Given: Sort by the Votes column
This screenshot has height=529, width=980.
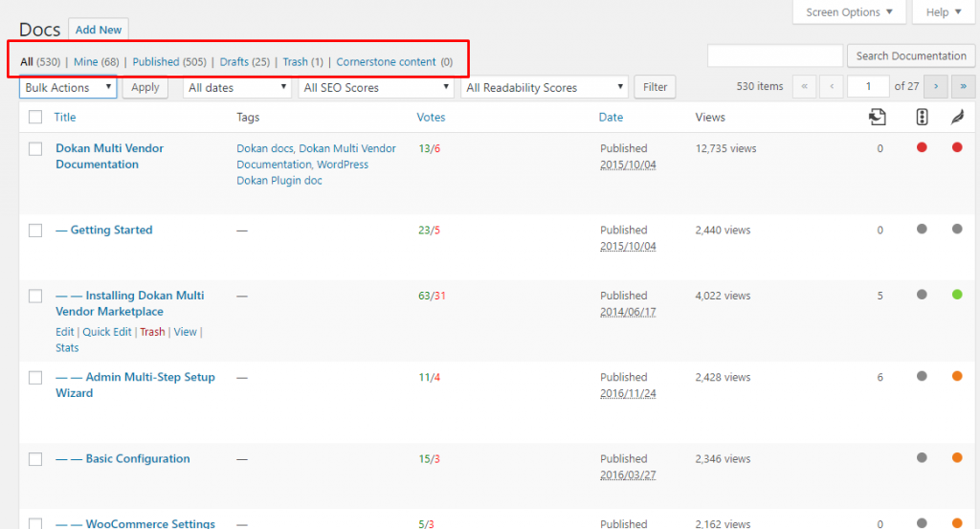Looking at the screenshot, I should [x=431, y=117].
